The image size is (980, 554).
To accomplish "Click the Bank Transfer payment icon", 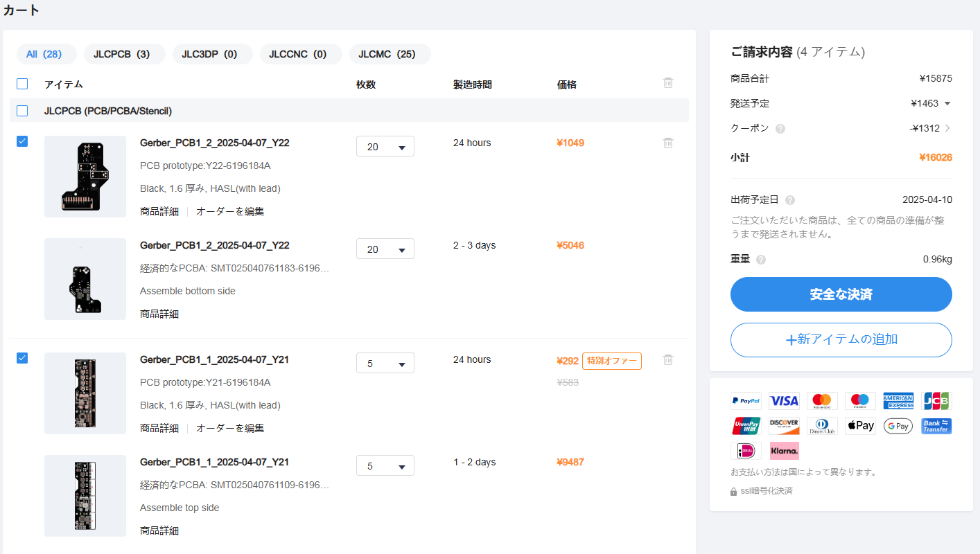I will (936, 426).
